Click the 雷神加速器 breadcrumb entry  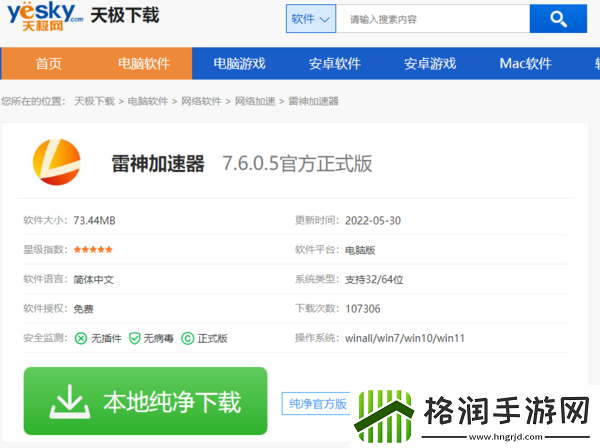tap(313, 101)
